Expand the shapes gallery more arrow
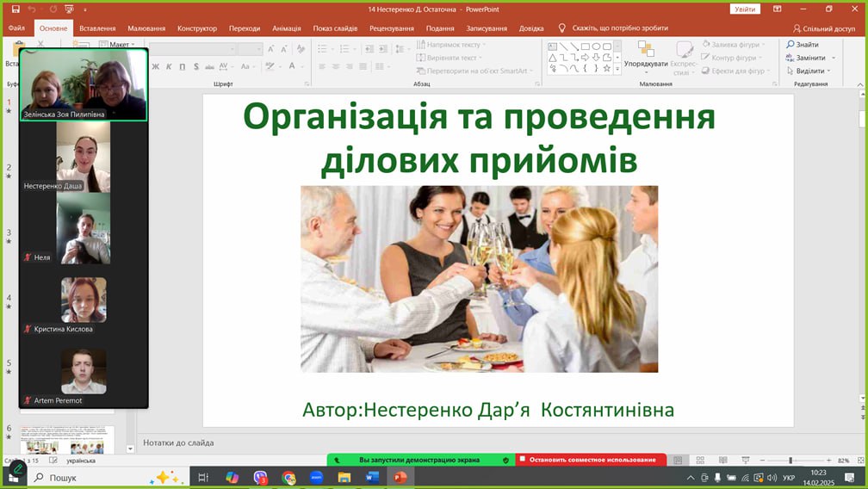The width and height of the screenshot is (868, 489). click(617, 69)
